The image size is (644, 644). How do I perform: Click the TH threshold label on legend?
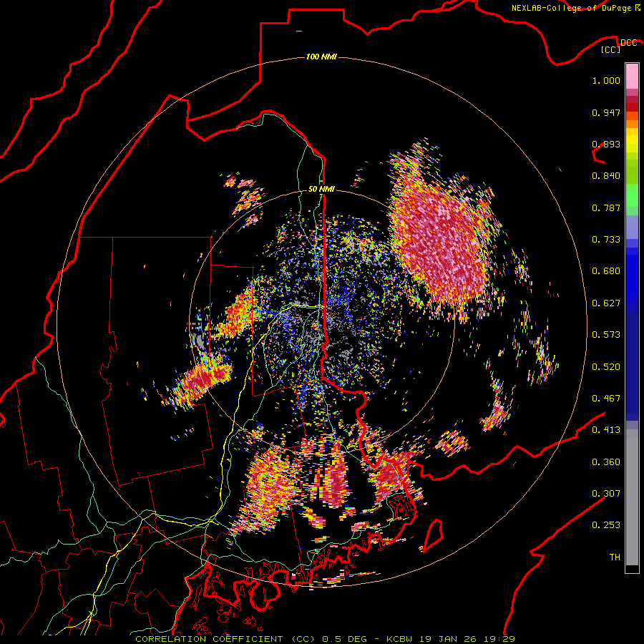615,557
